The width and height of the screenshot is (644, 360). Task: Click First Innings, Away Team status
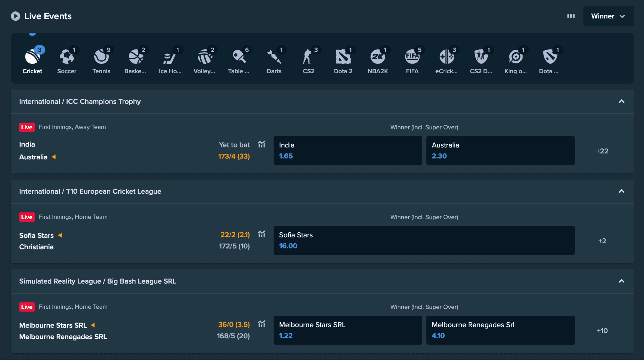(x=72, y=127)
